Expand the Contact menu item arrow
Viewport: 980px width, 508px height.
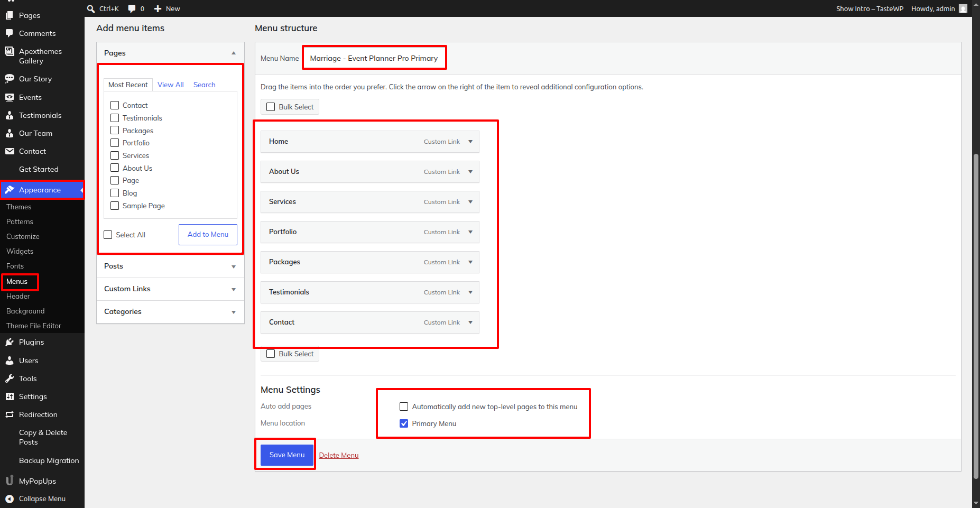(470, 322)
